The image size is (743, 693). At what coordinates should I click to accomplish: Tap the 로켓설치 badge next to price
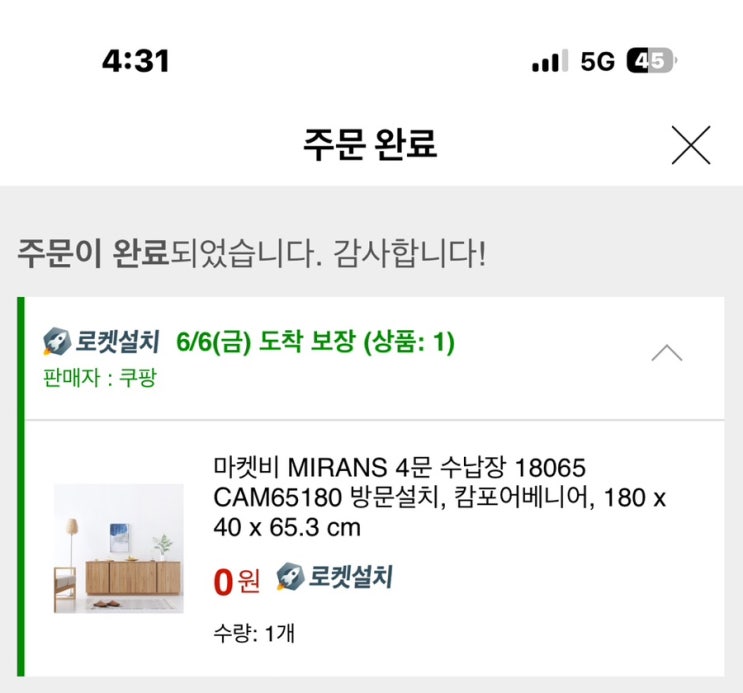[349, 576]
